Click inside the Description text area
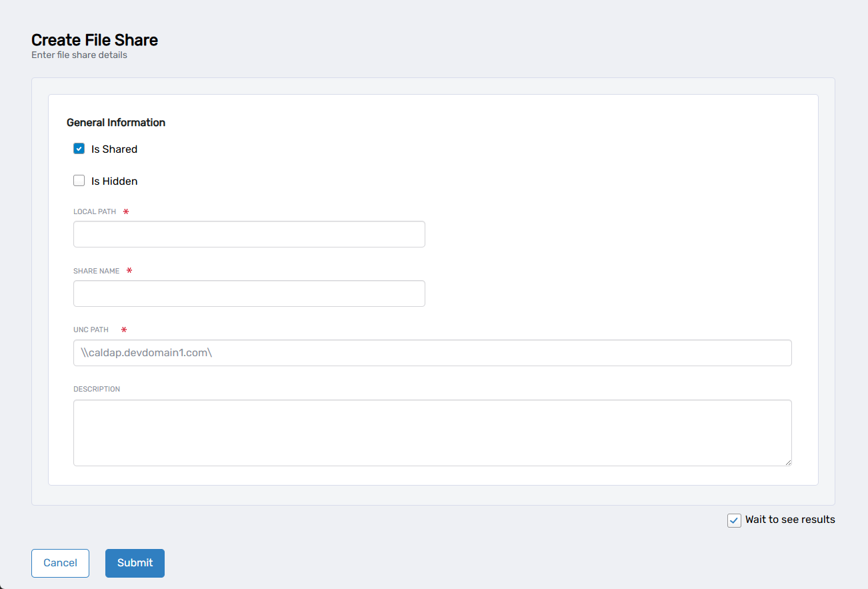Viewport: 868px width, 589px height. 432,432
